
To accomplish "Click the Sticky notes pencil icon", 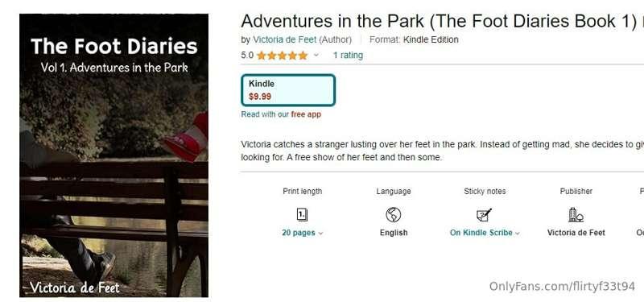I will [x=484, y=214].
